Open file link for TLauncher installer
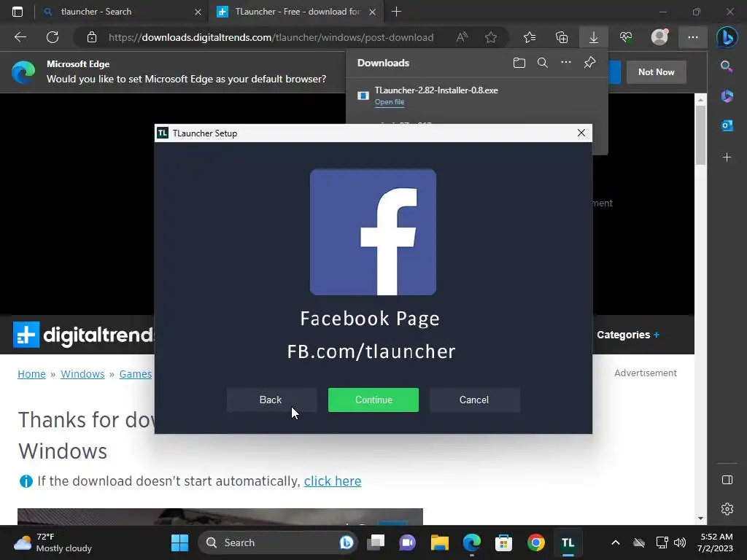 pos(390,102)
